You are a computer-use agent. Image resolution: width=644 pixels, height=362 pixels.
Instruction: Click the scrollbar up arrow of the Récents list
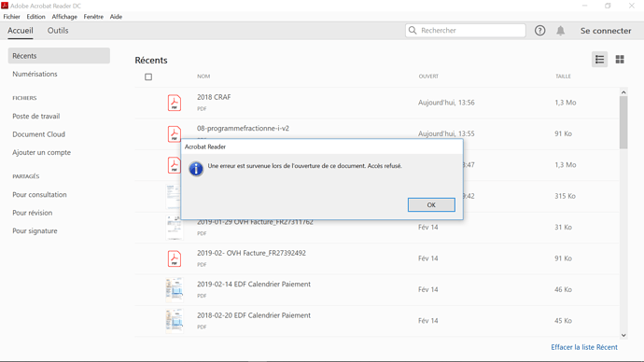click(x=623, y=92)
